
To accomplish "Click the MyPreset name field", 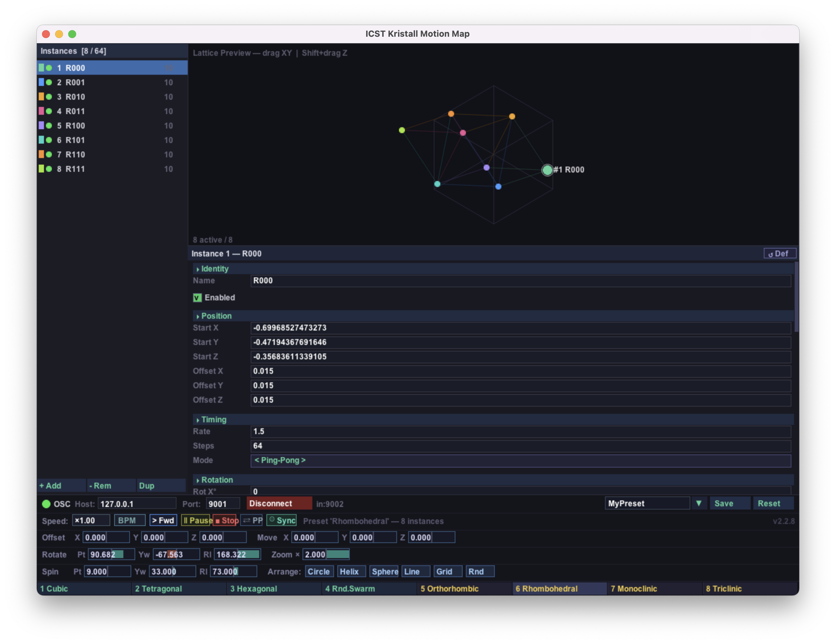I will 647,504.
